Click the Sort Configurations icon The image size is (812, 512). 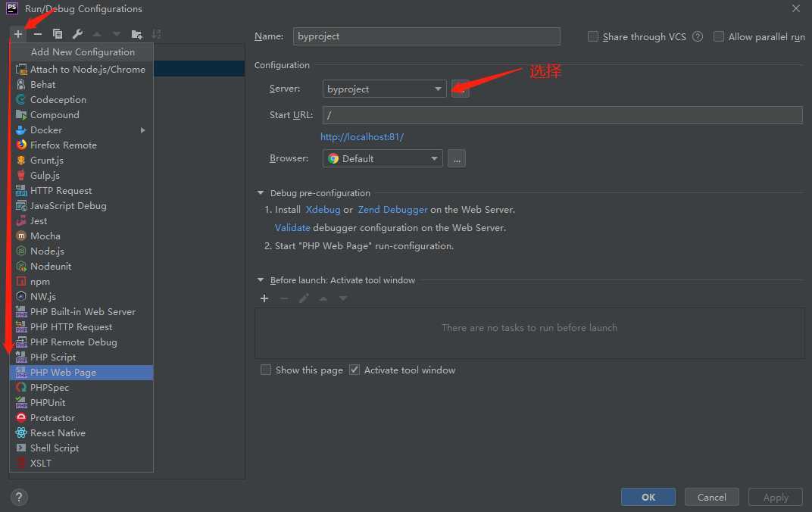pos(156,34)
